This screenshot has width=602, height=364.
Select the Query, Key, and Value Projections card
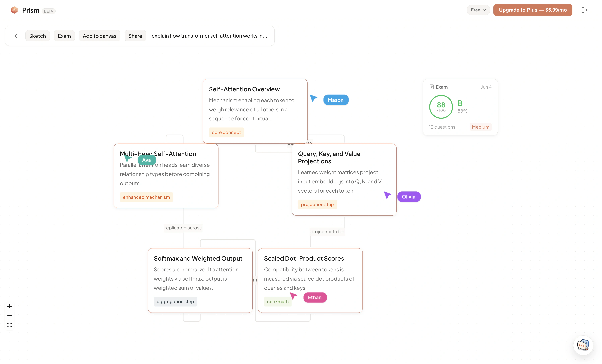click(344, 179)
